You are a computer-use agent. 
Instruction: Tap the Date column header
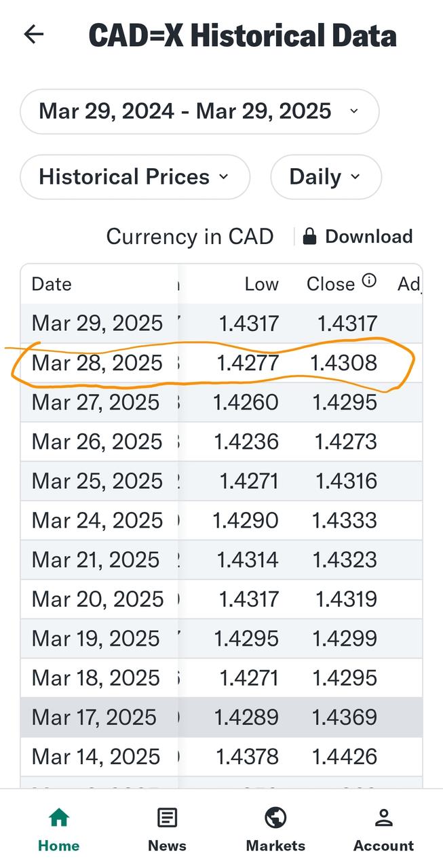(51, 283)
